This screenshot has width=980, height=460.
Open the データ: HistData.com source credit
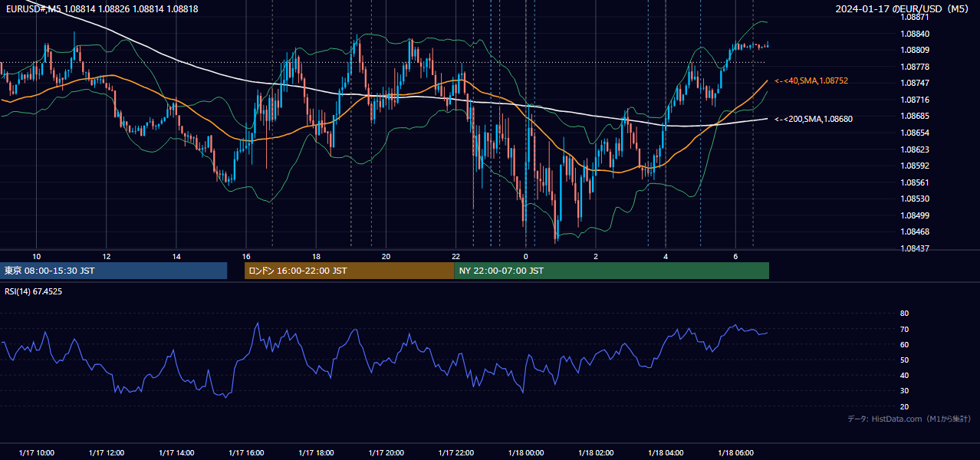[909, 419]
